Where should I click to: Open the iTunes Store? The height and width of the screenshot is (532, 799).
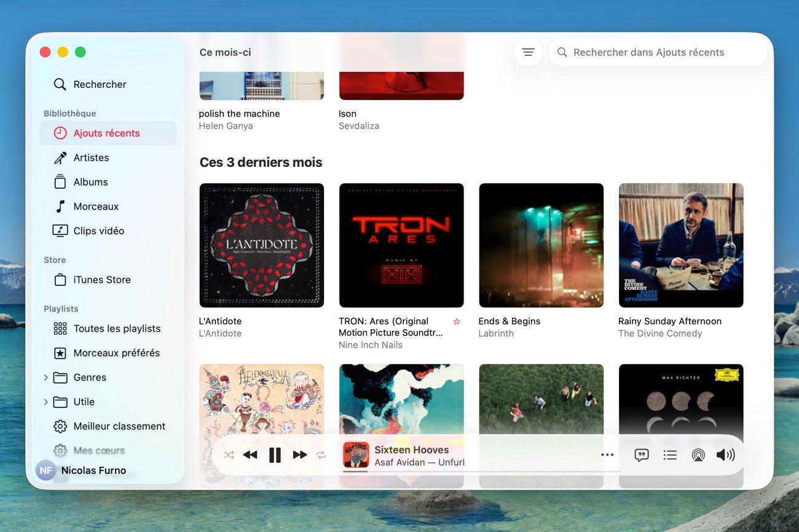pos(101,280)
